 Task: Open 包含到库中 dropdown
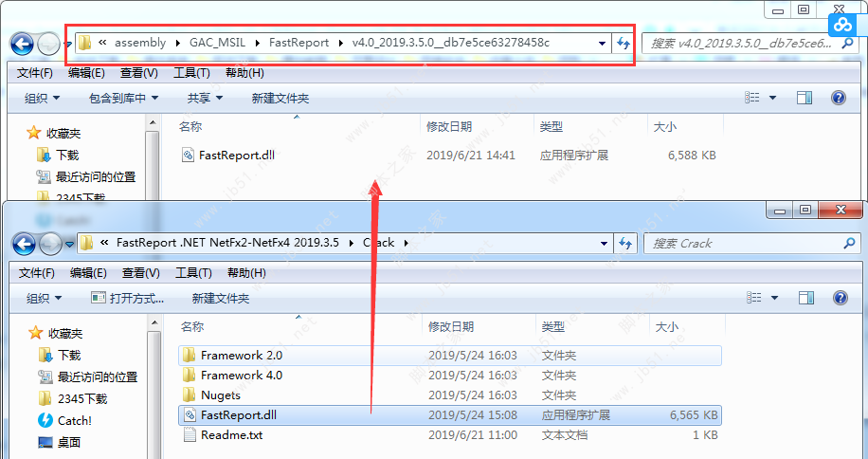coord(124,98)
